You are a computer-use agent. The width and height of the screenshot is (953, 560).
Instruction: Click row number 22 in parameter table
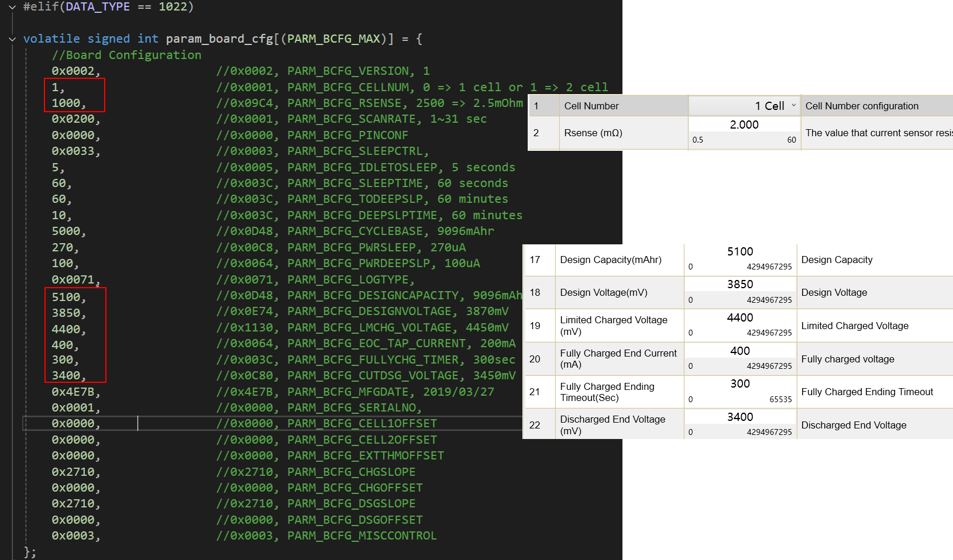click(x=535, y=425)
